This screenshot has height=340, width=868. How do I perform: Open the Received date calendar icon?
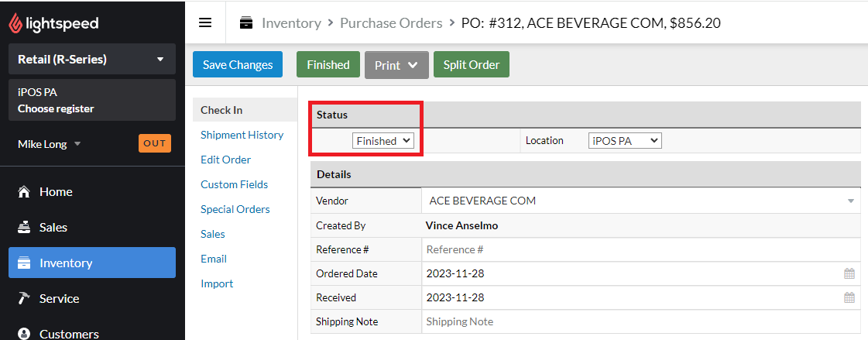(849, 298)
